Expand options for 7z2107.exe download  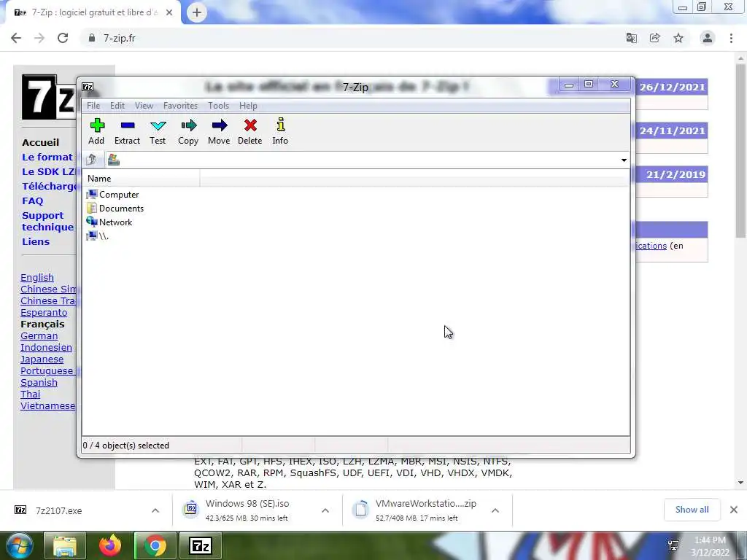[x=155, y=510]
